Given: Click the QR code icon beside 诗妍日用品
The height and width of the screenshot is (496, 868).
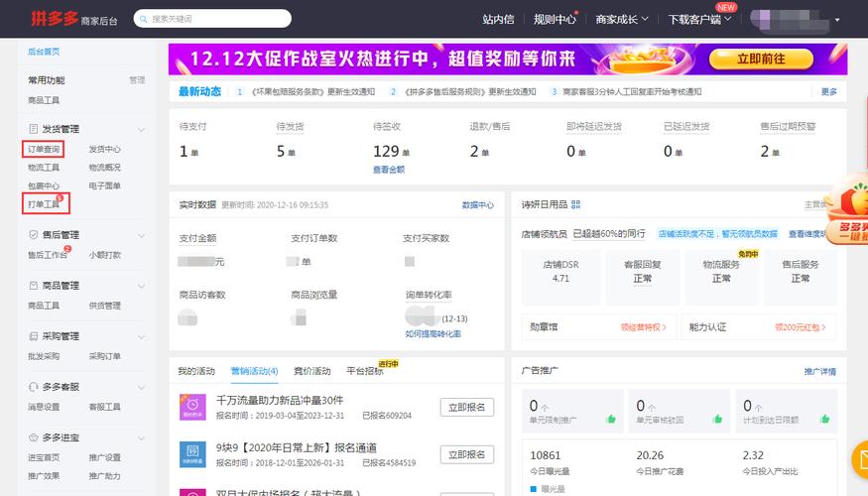Looking at the screenshot, I should coord(575,204).
